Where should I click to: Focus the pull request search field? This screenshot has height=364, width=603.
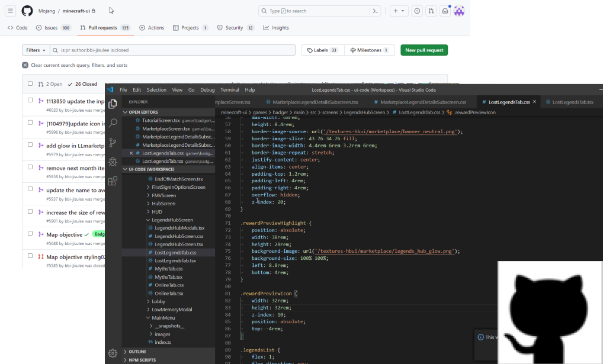point(173,50)
